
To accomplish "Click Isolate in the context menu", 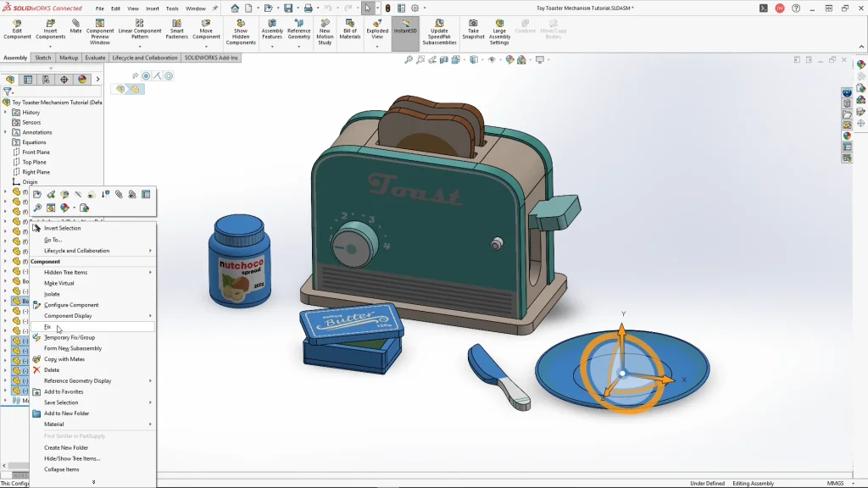I will 52,294.
